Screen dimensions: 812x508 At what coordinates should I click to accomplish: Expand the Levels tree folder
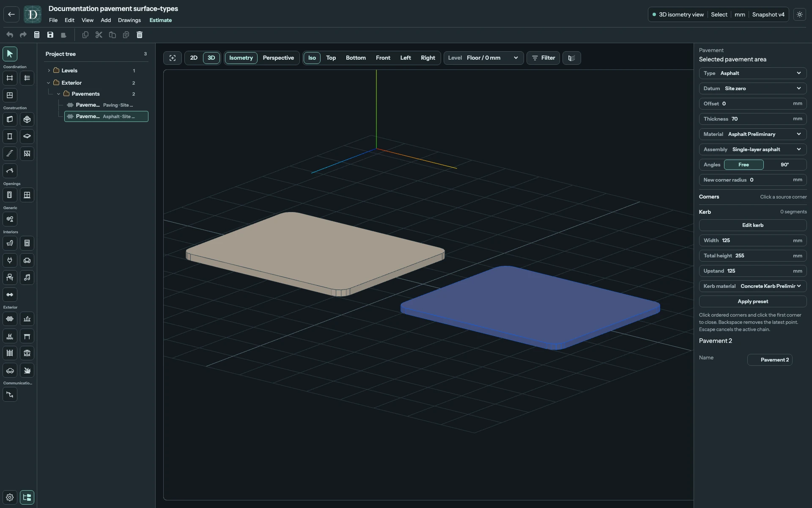pyautogui.click(x=49, y=71)
